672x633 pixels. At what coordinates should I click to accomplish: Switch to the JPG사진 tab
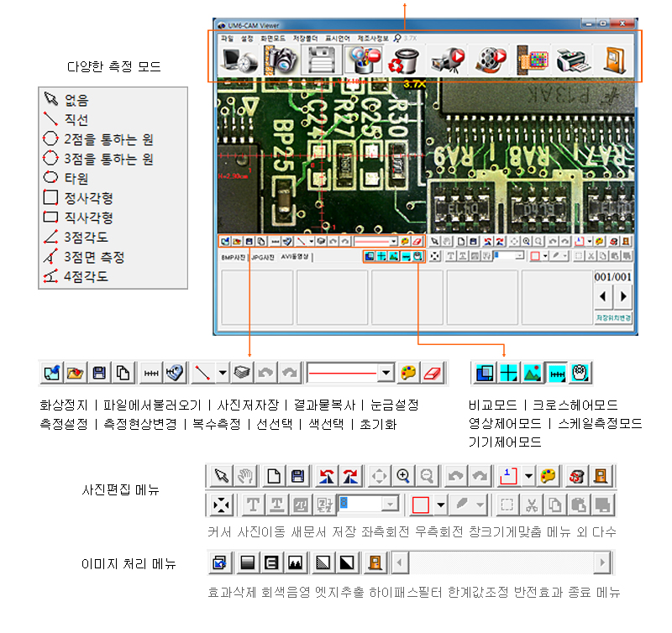263,258
